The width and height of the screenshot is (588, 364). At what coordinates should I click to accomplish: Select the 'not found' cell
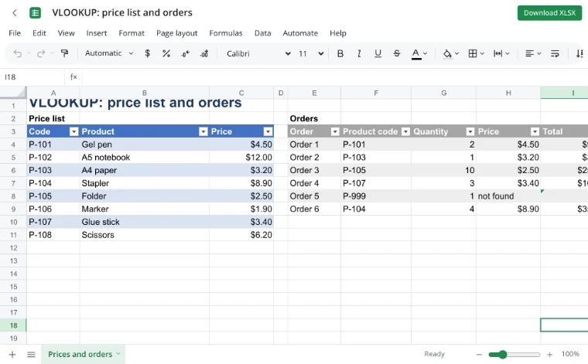point(508,196)
